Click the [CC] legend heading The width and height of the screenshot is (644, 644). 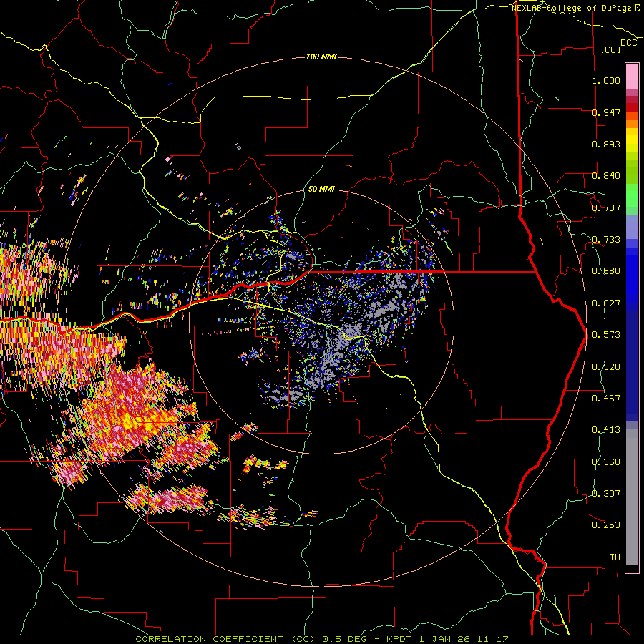(610, 49)
